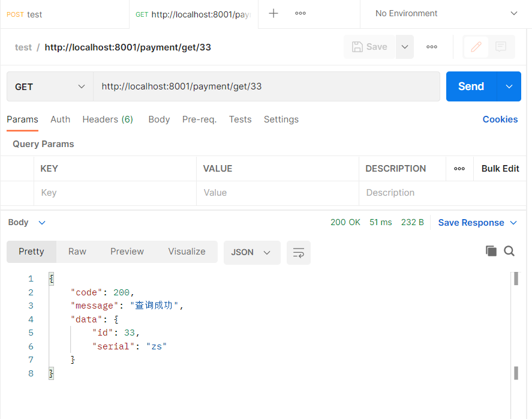Search the response with magnifier icon

[509, 251]
